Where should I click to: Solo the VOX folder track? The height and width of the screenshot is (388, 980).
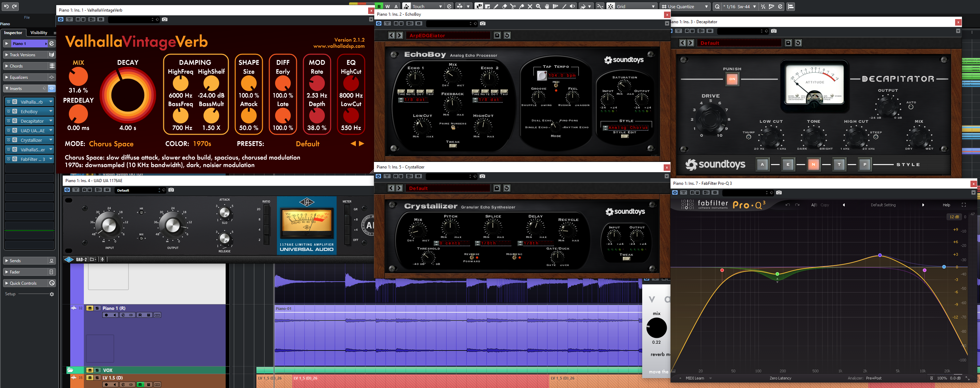point(97,370)
